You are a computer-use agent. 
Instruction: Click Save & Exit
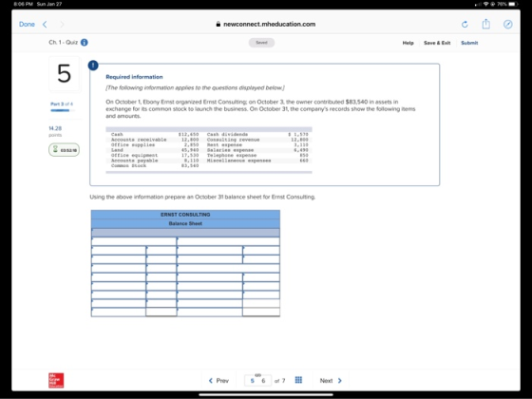click(437, 43)
